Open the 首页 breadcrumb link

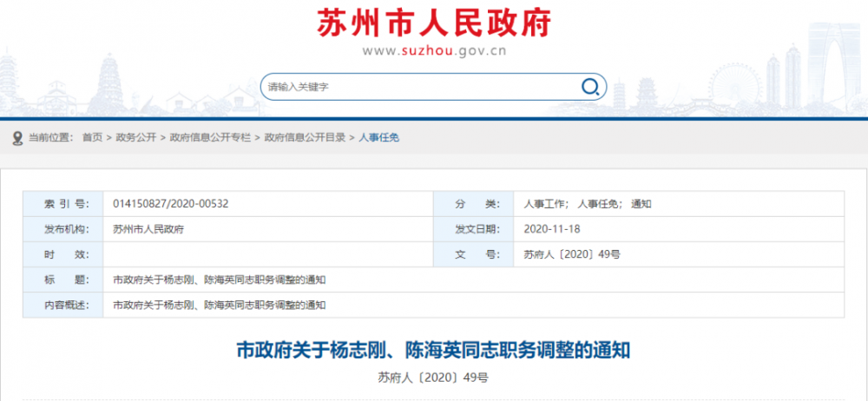(93, 137)
